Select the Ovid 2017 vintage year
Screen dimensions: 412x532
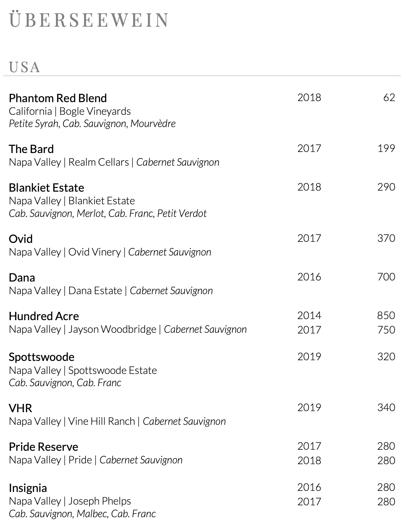309,238
